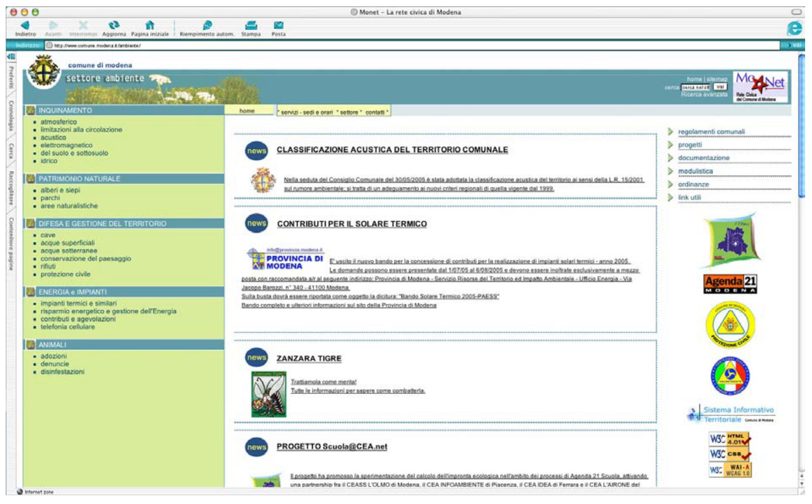The height and width of the screenshot is (504, 812).
Task: Click the W3C HTML 4.01 badge
Action: 730,438
